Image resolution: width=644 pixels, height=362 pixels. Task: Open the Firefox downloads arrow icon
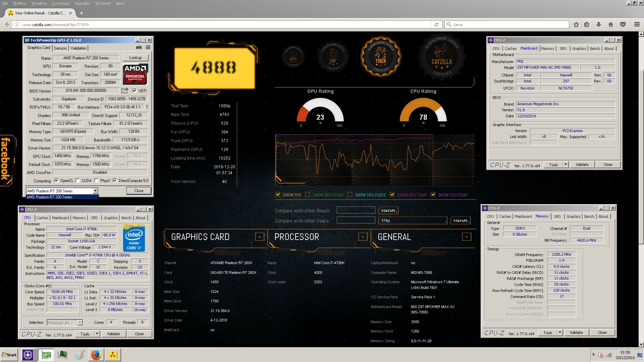[x=599, y=24]
